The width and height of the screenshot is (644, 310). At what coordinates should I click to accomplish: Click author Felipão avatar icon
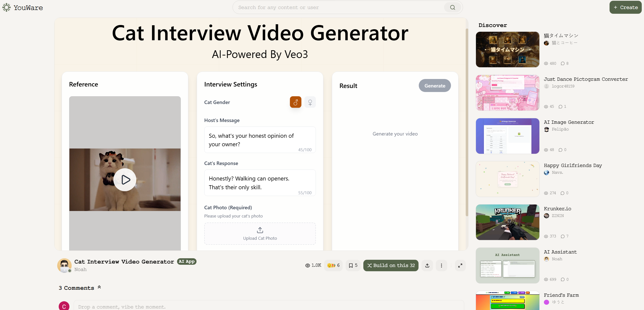pos(547,129)
